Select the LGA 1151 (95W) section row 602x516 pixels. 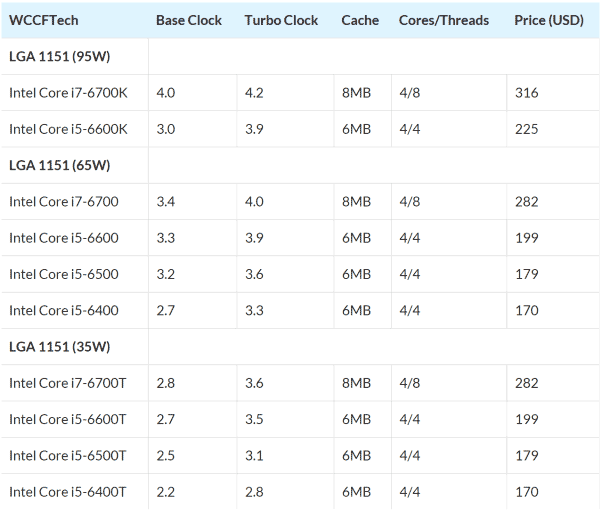[x=62, y=56]
